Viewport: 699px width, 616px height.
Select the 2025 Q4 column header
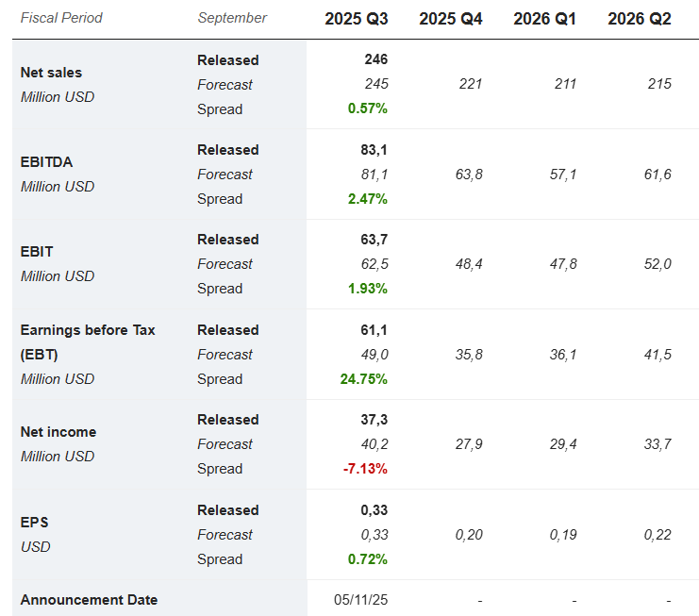pyautogui.click(x=450, y=19)
